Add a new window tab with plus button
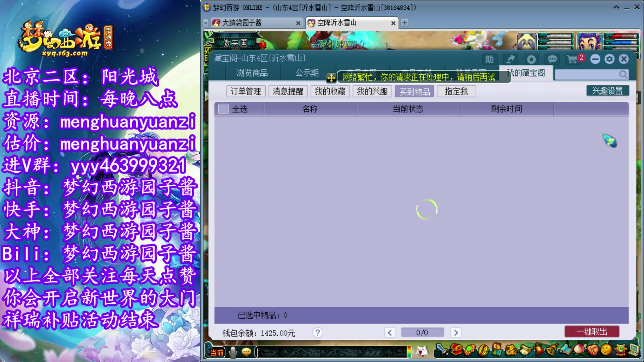 (405, 22)
